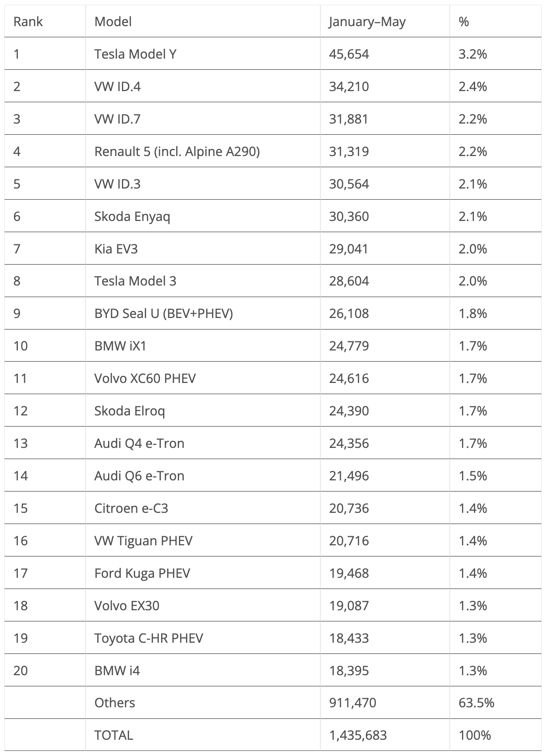
Task: Click the January–May column header
Action: pyautogui.click(x=367, y=22)
